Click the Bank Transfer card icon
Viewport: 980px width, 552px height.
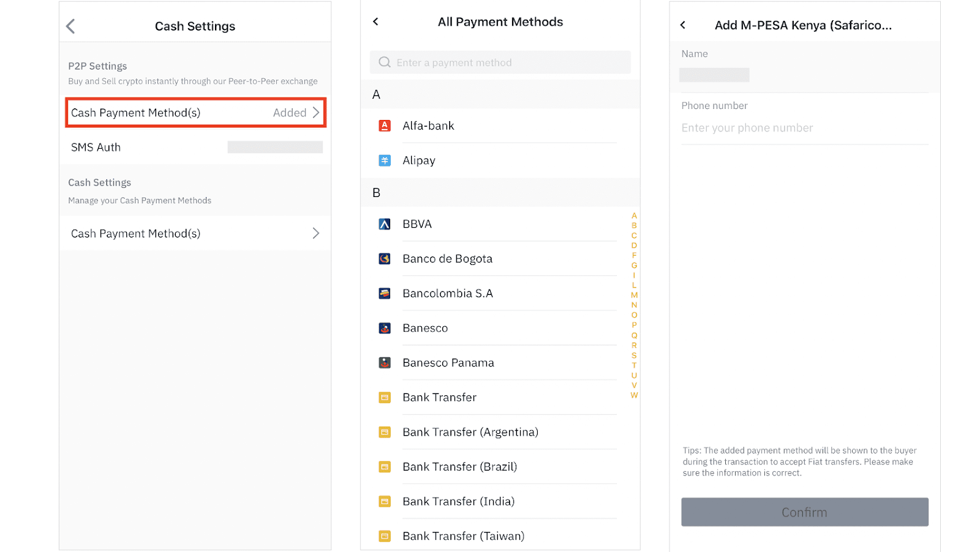coord(385,397)
